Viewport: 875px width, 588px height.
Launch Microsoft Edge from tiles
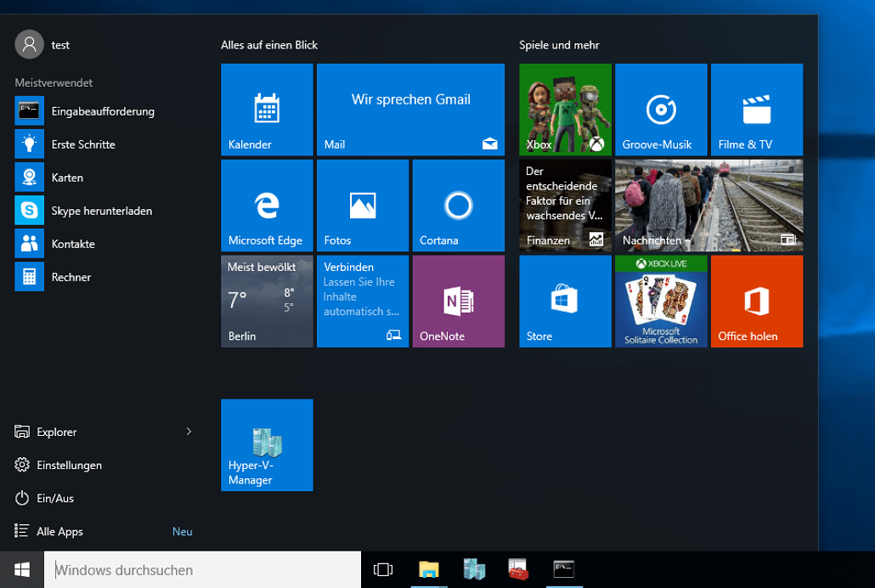pos(267,206)
